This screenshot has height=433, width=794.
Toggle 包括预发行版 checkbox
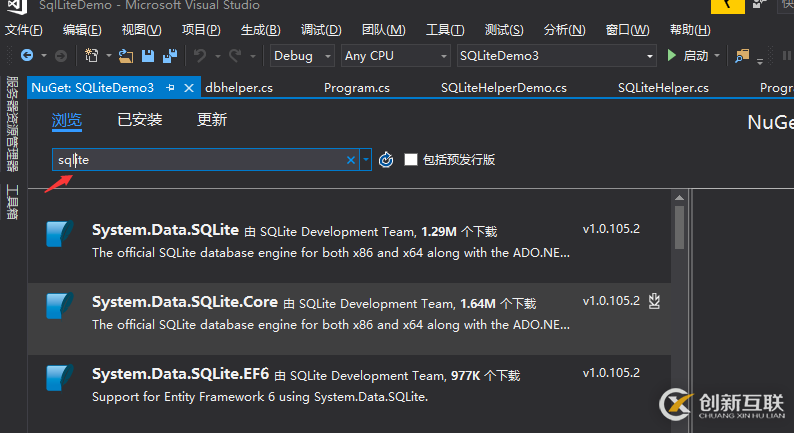point(411,160)
